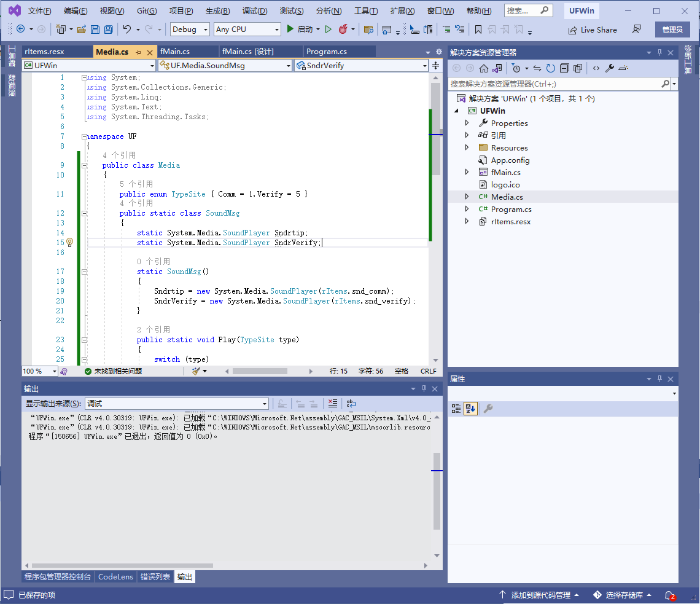Click the Save file icon
The width and height of the screenshot is (700, 604).
(x=95, y=29)
